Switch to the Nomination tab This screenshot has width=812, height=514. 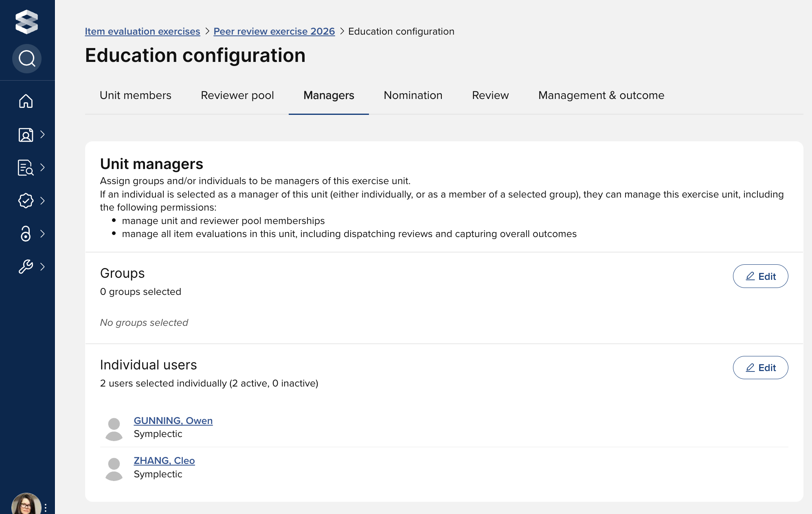tap(413, 95)
